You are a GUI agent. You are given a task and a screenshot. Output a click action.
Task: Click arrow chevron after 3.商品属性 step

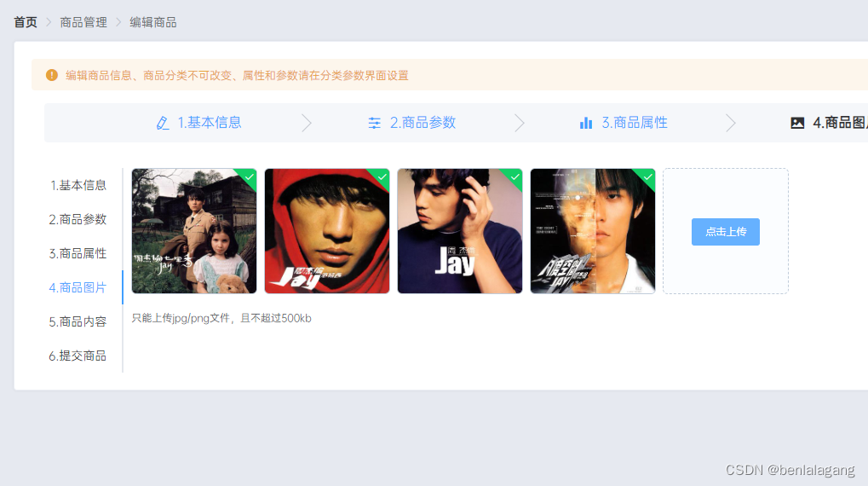click(731, 123)
